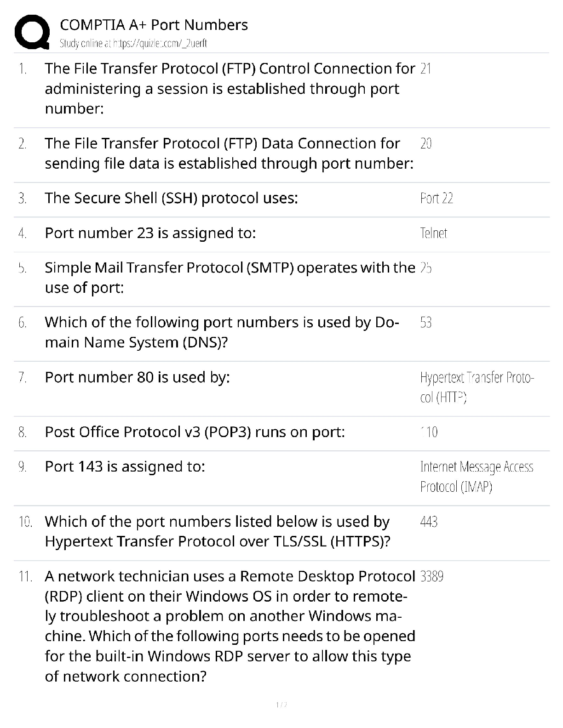Select the SMTP port question text
The image size is (563, 728).
tap(230, 277)
